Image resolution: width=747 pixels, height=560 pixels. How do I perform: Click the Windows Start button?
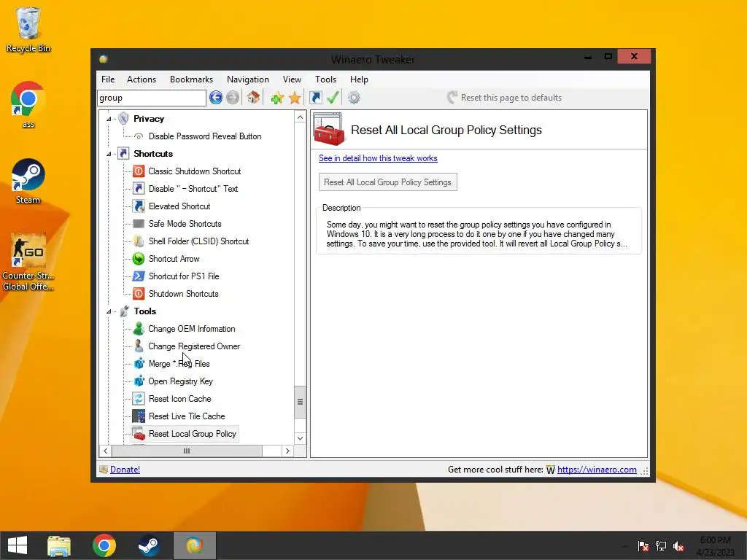point(18,545)
